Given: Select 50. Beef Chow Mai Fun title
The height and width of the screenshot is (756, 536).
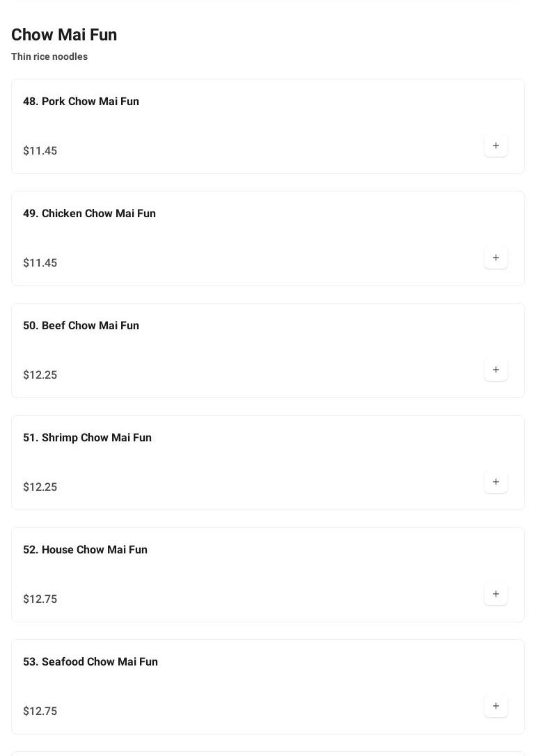Looking at the screenshot, I should pyautogui.click(x=81, y=326).
